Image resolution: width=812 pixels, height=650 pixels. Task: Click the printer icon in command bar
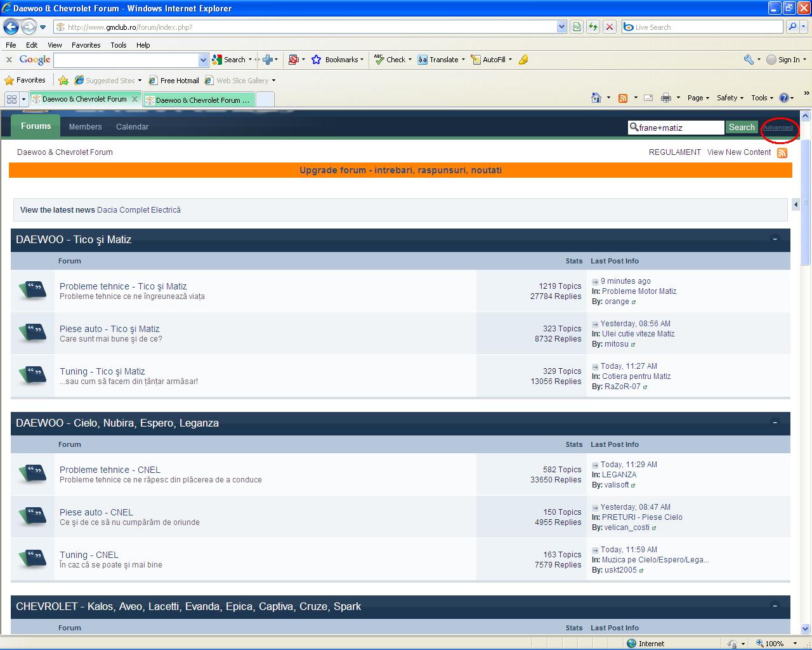coord(665,98)
